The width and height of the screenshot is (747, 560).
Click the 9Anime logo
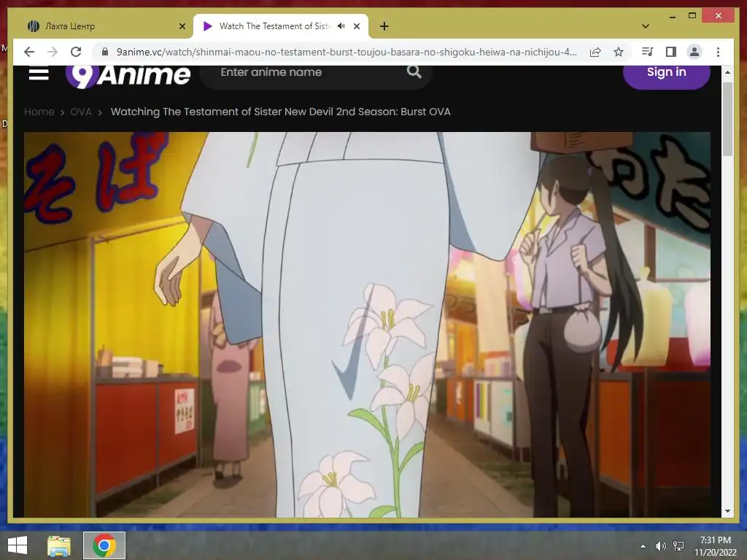tap(128, 76)
